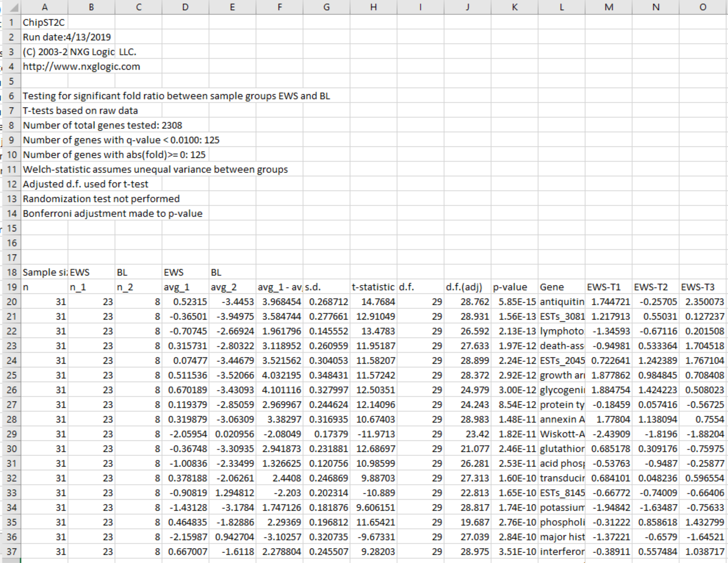Click row 37 header

(11, 552)
